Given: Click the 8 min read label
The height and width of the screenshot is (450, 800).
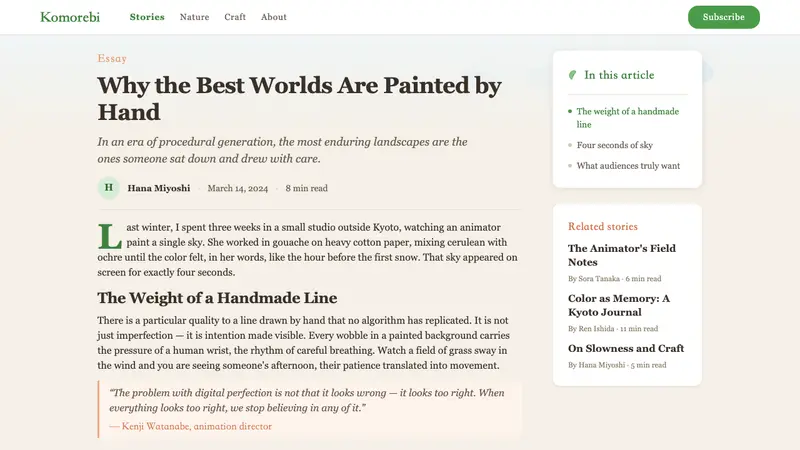Looking at the screenshot, I should [x=307, y=188].
